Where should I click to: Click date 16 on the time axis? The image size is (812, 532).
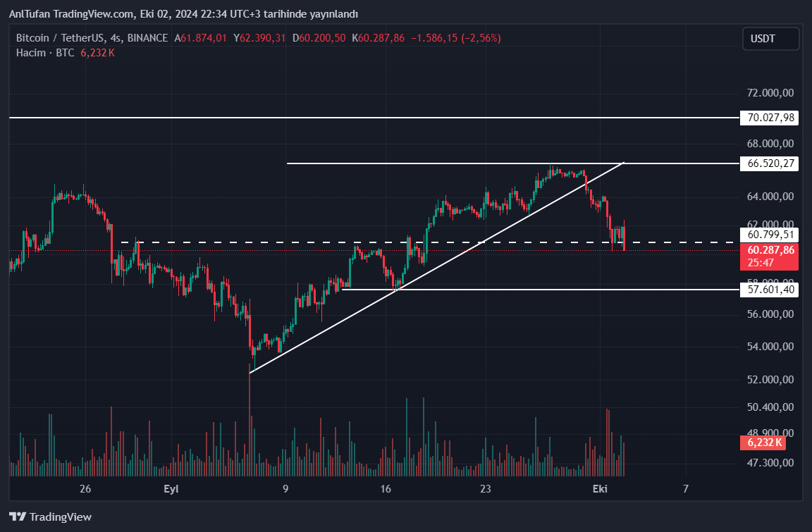coord(386,489)
